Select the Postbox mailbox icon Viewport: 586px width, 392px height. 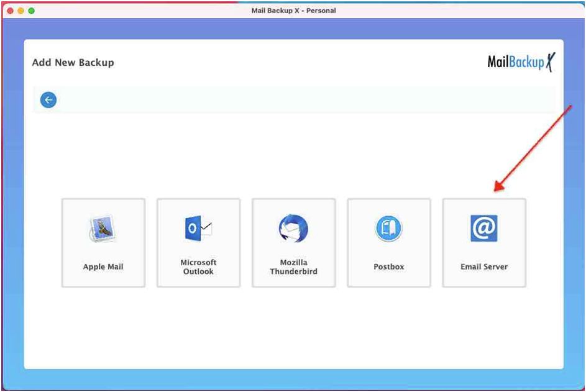[x=388, y=228]
